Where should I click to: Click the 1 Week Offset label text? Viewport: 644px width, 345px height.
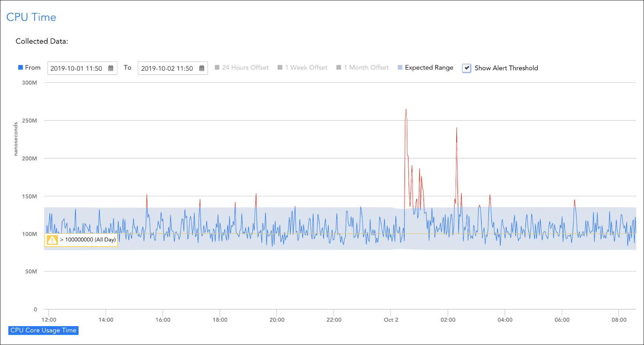pyautogui.click(x=306, y=67)
